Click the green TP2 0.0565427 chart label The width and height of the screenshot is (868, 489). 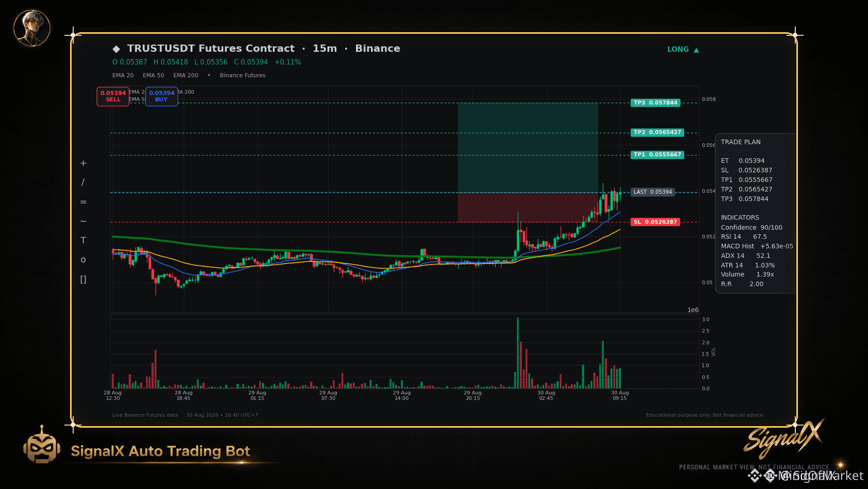click(x=657, y=133)
